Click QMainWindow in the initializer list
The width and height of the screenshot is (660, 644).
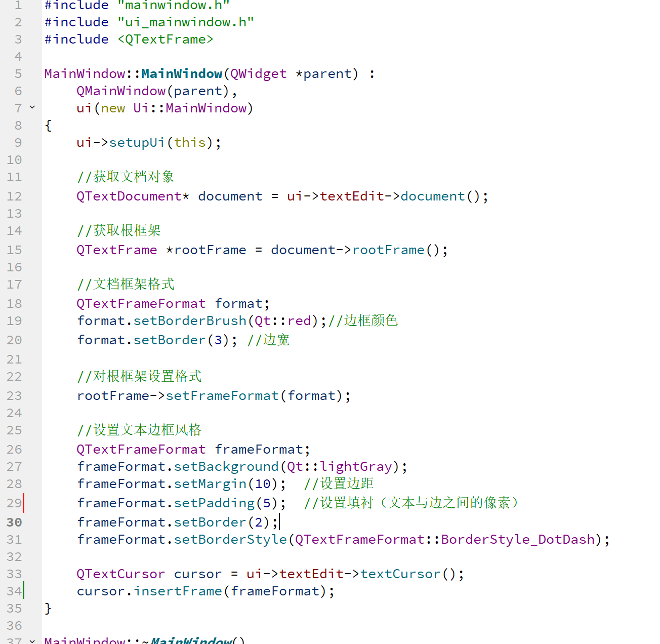(x=121, y=91)
